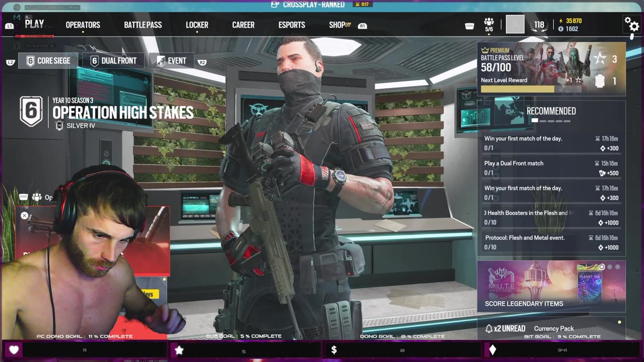Viewport: 644px width, 362px height.
Task: Click the R6 credits coin icon
Action: point(561,29)
